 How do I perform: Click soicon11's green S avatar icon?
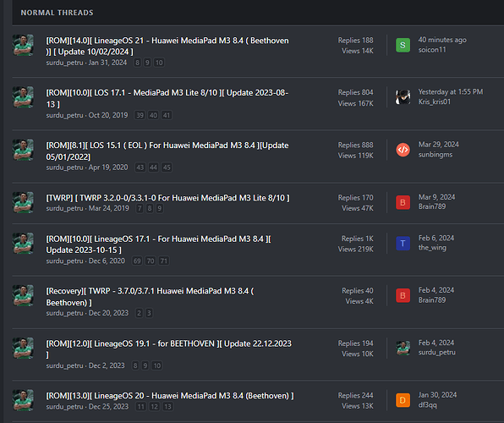(x=403, y=45)
